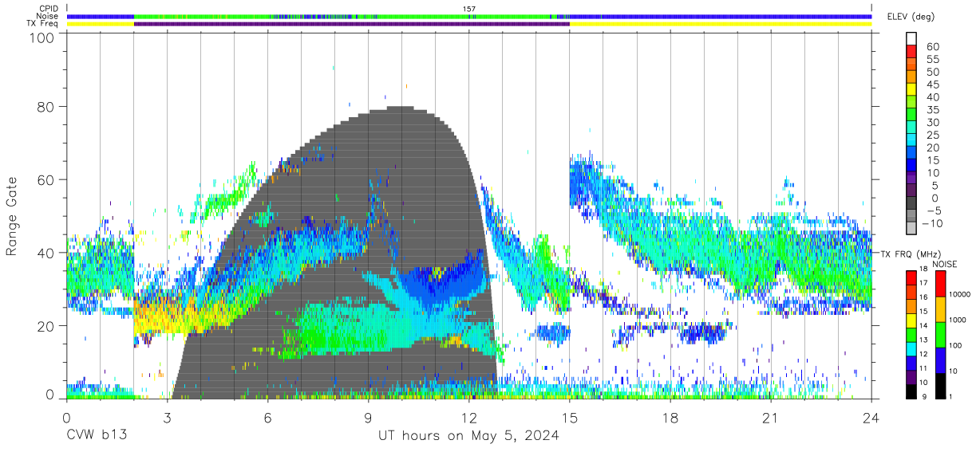Click the purple section of the TX Freq bar
The height and width of the screenshot is (452, 980).
pyautogui.click(x=351, y=24)
